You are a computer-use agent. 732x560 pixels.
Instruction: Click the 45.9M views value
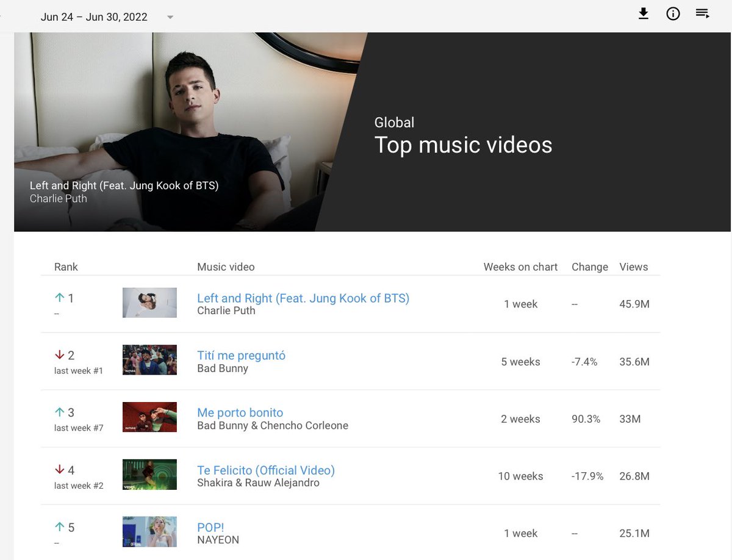[x=634, y=304]
